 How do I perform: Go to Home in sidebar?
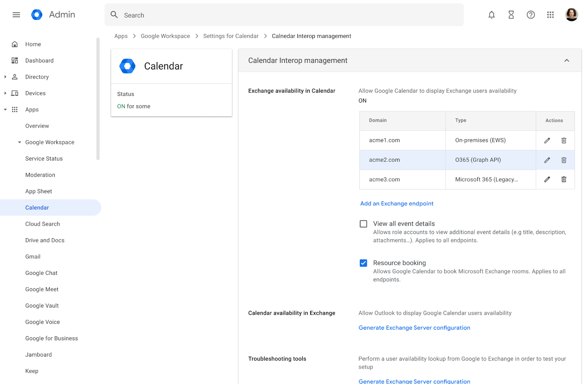(x=33, y=44)
